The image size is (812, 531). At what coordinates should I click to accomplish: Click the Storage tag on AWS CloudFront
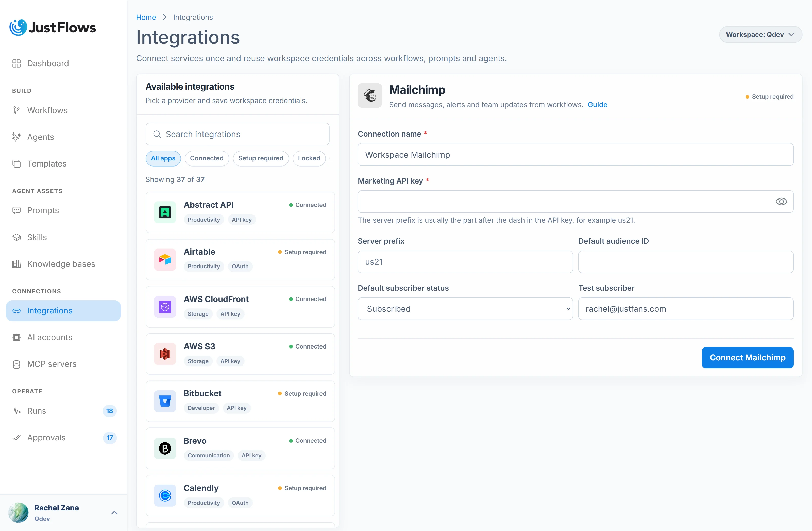(x=198, y=314)
